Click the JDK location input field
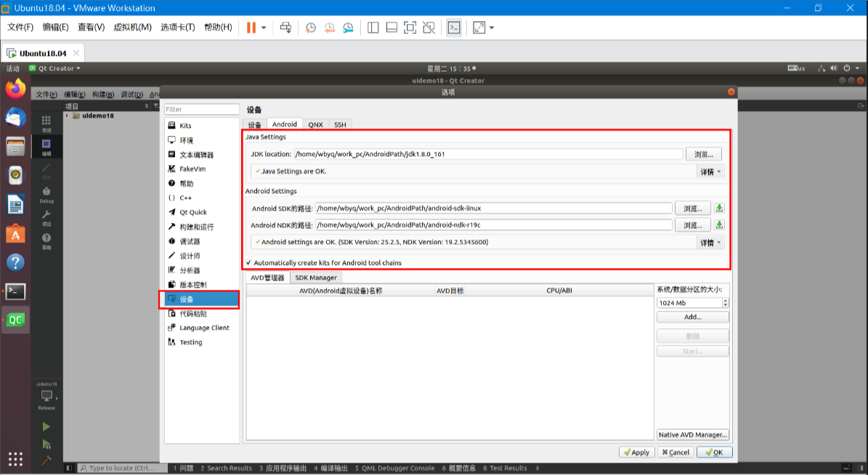Screen dimensions: 868x475 [x=488, y=154]
